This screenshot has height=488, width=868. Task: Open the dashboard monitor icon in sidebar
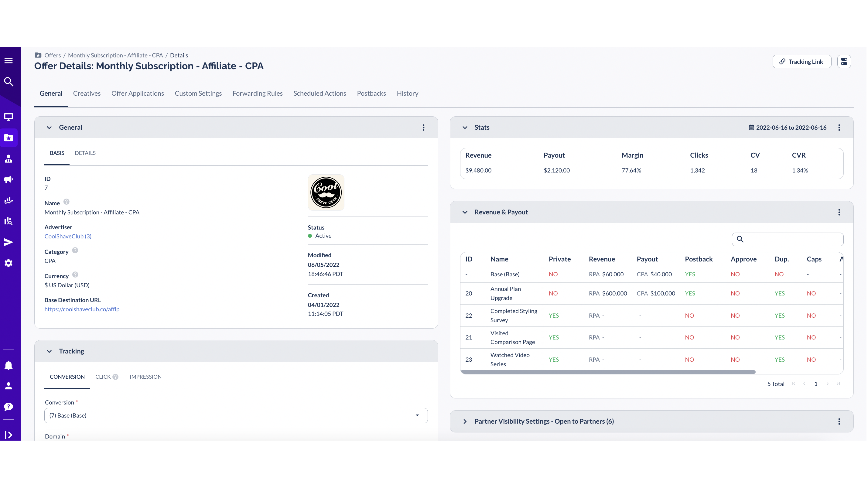[x=9, y=117]
